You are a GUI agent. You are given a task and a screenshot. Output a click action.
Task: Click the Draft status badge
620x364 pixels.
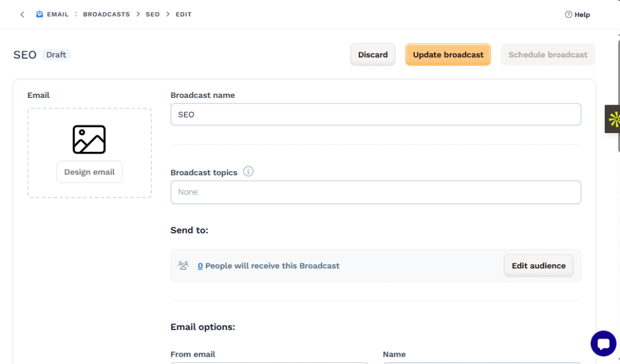click(x=56, y=54)
